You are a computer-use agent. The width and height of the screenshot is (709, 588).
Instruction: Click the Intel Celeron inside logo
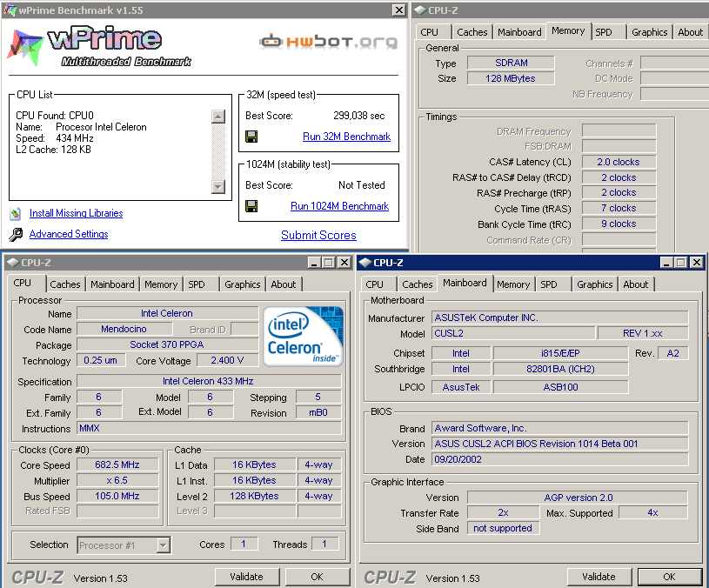[304, 335]
